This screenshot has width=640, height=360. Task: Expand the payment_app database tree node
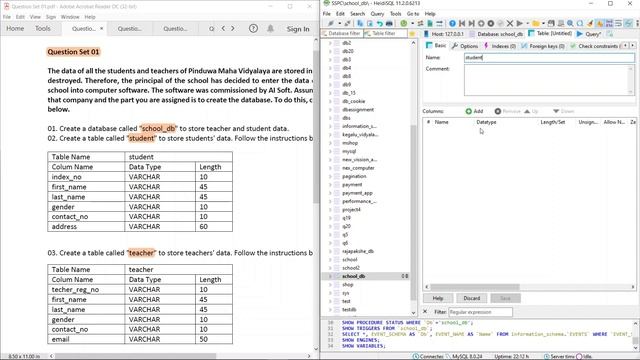(330, 193)
